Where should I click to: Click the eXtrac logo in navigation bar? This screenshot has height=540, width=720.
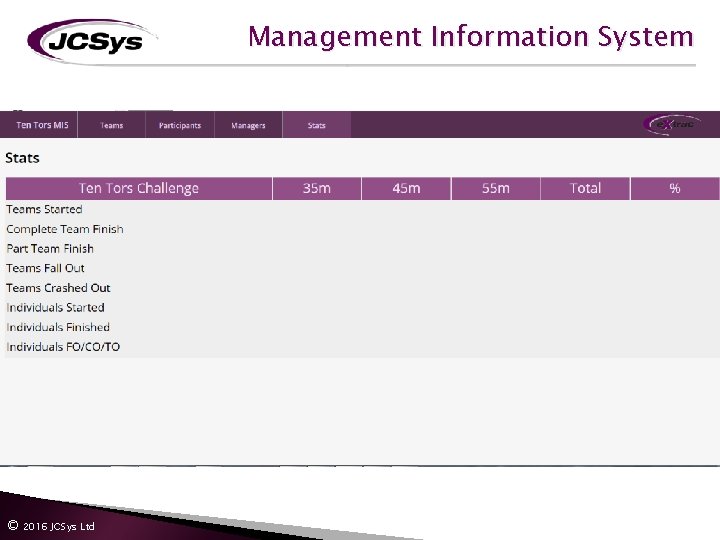672,124
